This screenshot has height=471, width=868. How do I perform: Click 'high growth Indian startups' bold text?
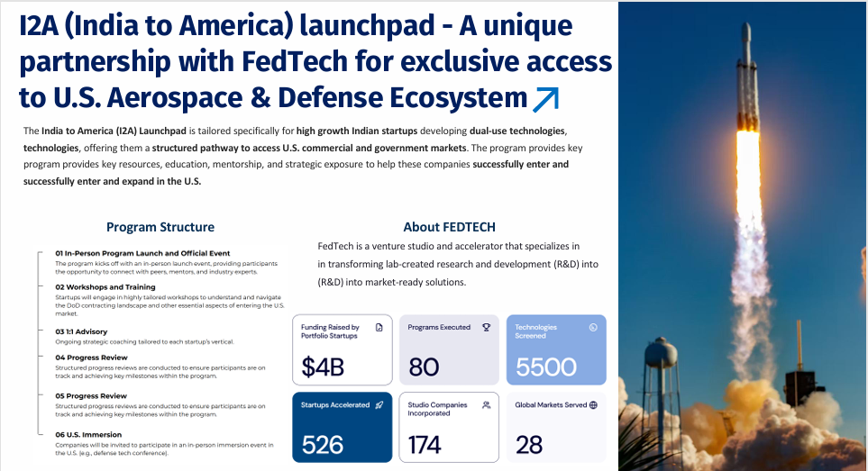[x=357, y=131]
